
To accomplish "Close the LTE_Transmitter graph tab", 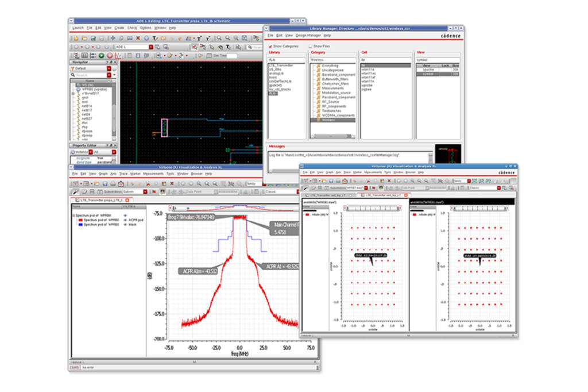I will (126, 200).
